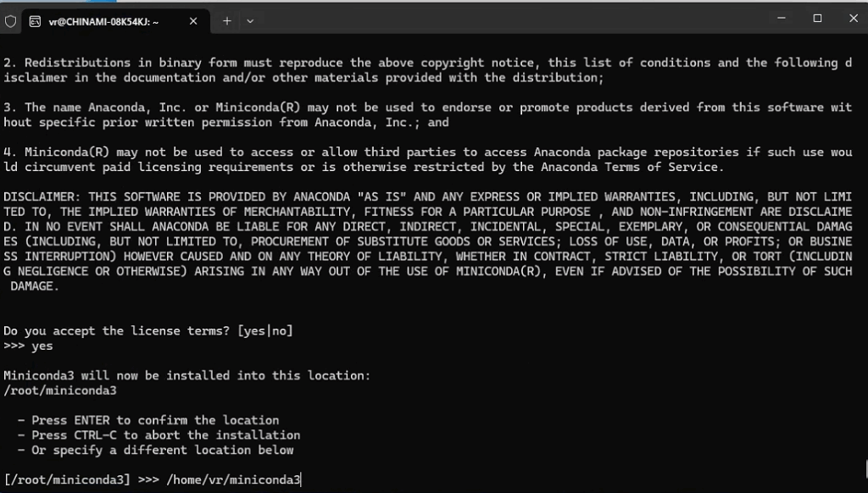
Task: Minimize the terminal window
Action: [x=776, y=18]
